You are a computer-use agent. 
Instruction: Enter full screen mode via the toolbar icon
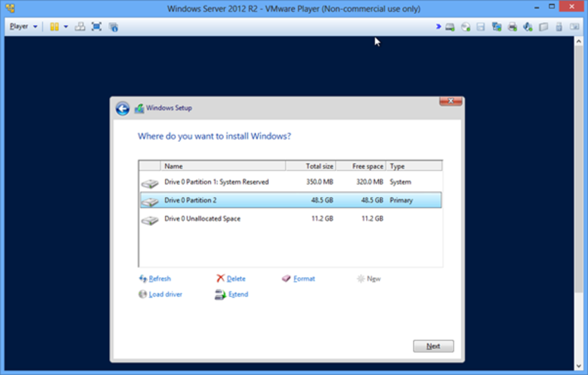pyautogui.click(x=97, y=27)
